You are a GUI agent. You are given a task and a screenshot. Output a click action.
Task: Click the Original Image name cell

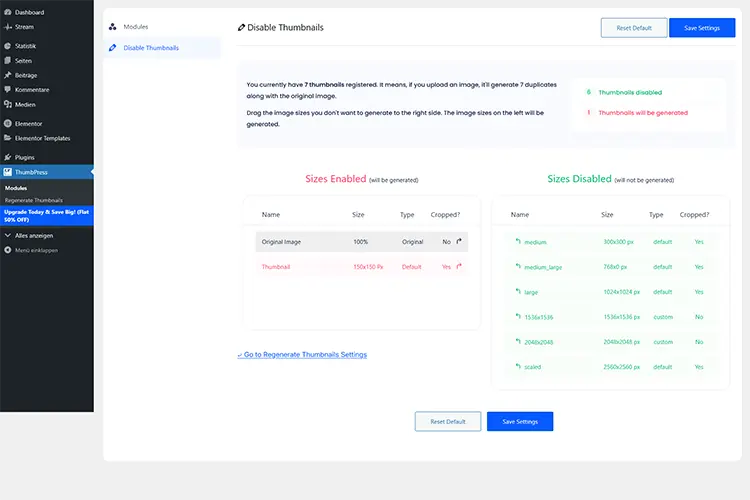point(281,242)
